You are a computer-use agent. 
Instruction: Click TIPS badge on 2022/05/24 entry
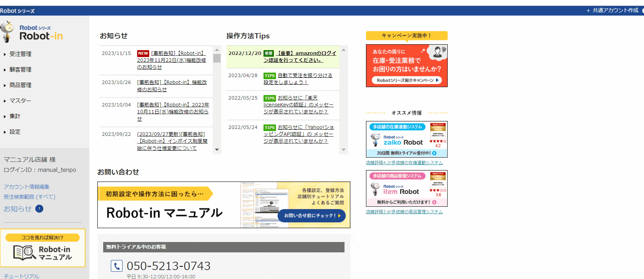coord(269,128)
